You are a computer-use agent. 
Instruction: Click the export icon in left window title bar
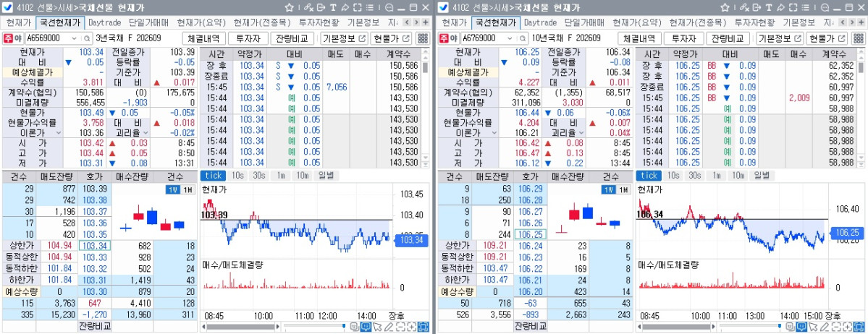[x=321, y=8]
